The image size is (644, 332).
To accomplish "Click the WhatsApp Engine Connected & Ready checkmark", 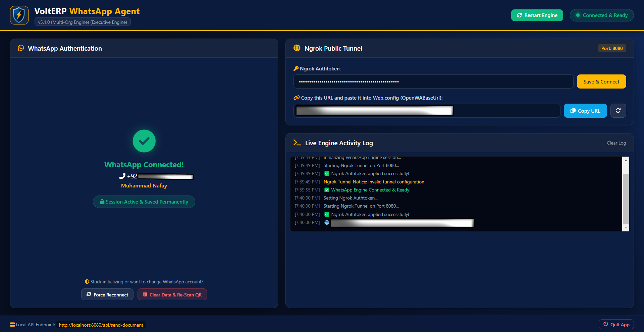I will click(327, 190).
